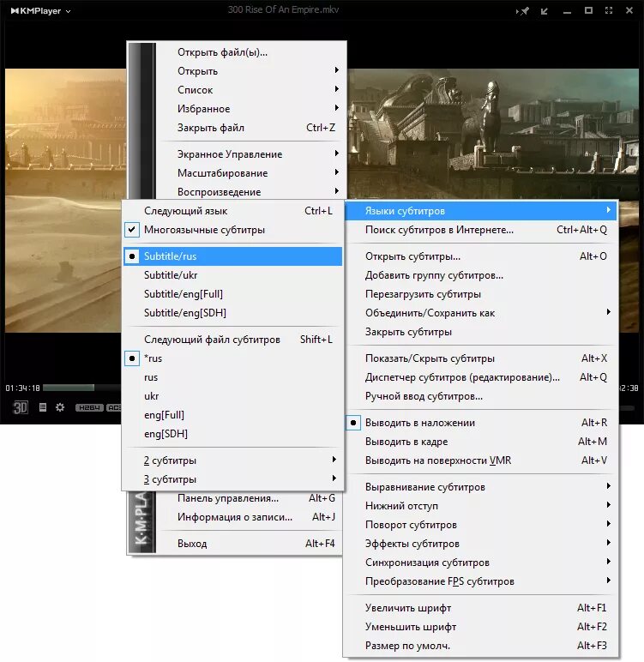Choose Размер по умолч. entry
Image resolution: width=644 pixels, height=662 pixels.
[x=480, y=646]
